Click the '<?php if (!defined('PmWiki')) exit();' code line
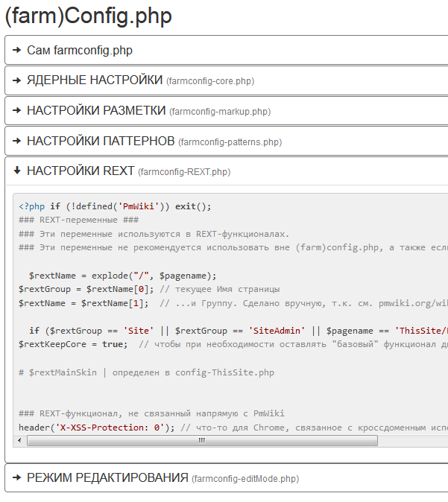The image size is (448, 502). [x=115, y=206]
